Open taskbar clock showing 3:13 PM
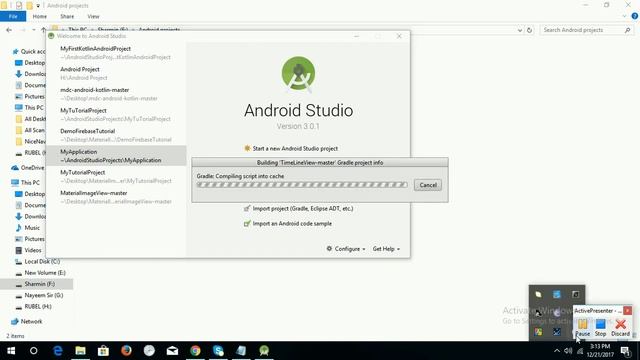Image resolution: width=640 pixels, height=360 pixels. tap(600, 351)
